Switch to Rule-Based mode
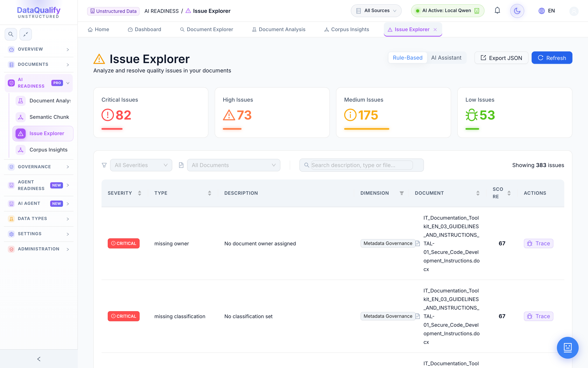The width and height of the screenshot is (588, 368). pos(408,58)
